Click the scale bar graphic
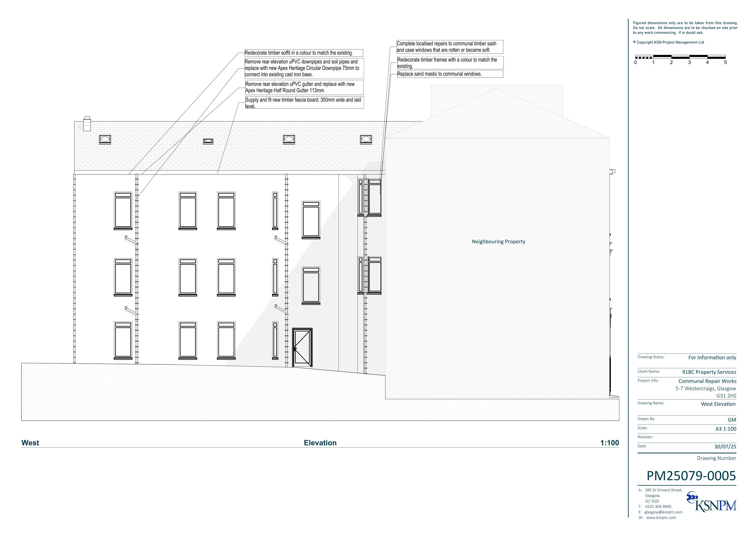The width and height of the screenshot is (756, 535). [x=680, y=59]
